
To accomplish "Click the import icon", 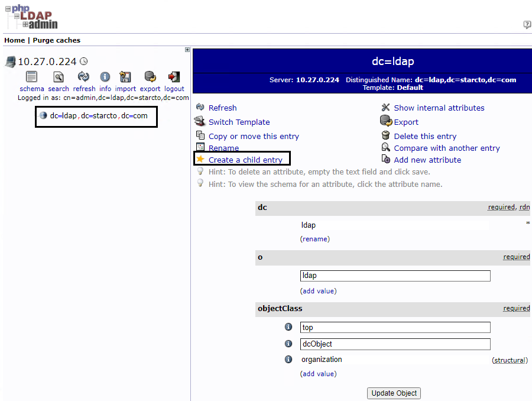I will click(125, 77).
